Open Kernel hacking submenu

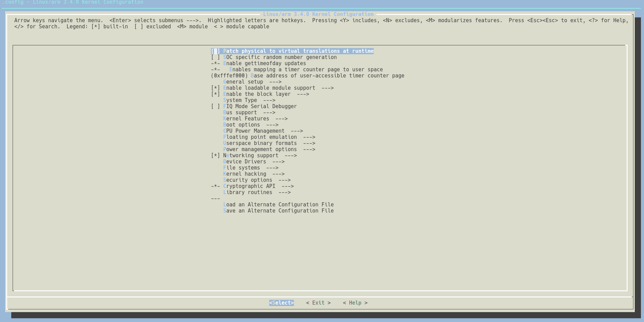pyautogui.click(x=254, y=174)
